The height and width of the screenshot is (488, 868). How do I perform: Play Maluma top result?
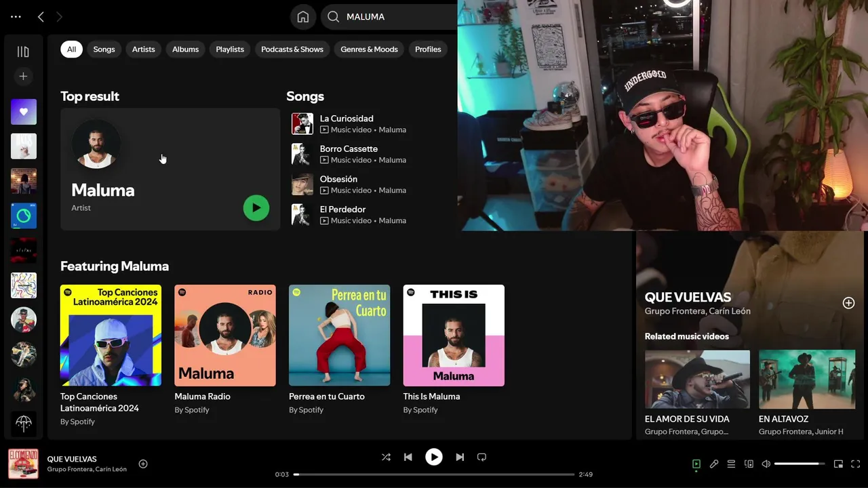coord(256,208)
